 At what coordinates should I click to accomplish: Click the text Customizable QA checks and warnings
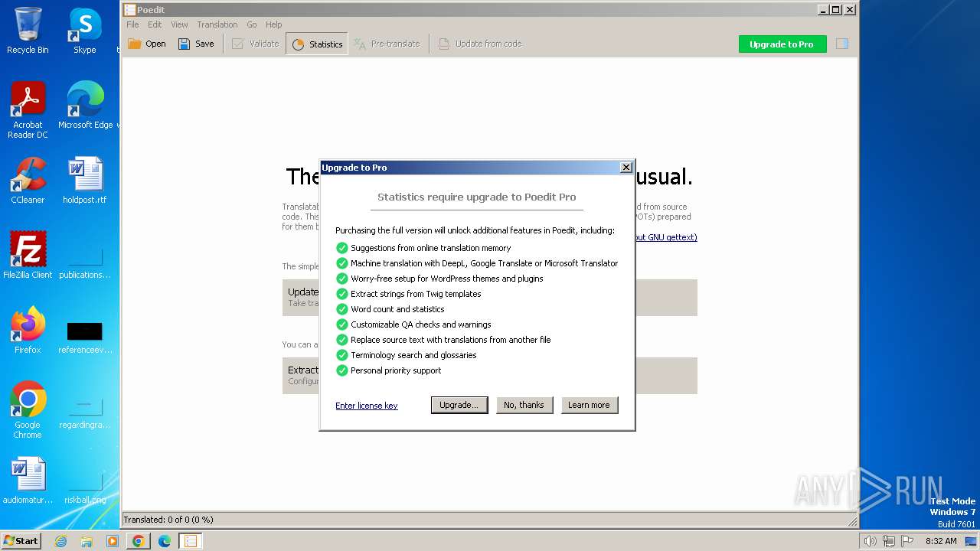[421, 324]
